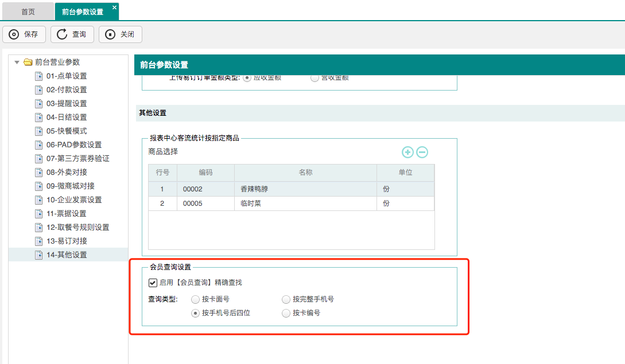
Task: Click row number 2 cell
Action: tap(162, 203)
